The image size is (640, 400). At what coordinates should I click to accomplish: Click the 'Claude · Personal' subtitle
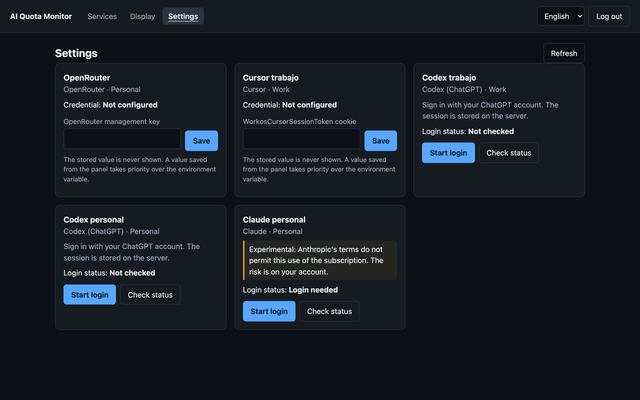pyautogui.click(x=273, y=231)
